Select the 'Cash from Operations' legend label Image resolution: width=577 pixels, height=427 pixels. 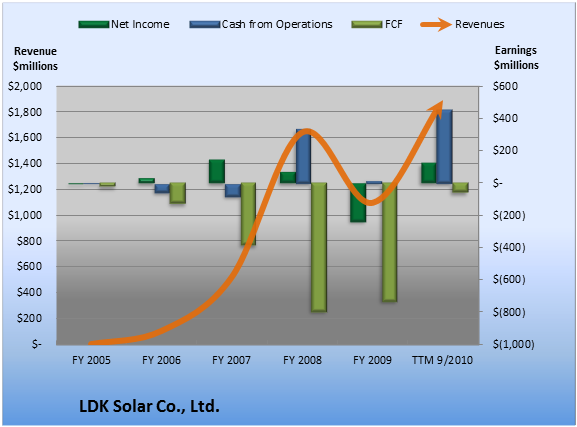point(277,24)
